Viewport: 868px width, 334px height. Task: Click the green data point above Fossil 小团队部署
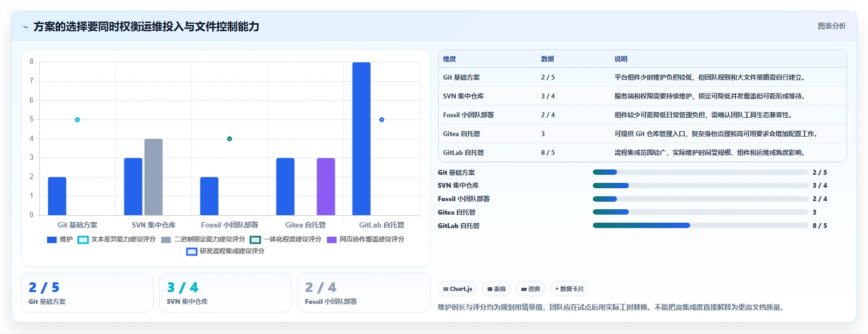click(229, 139)
